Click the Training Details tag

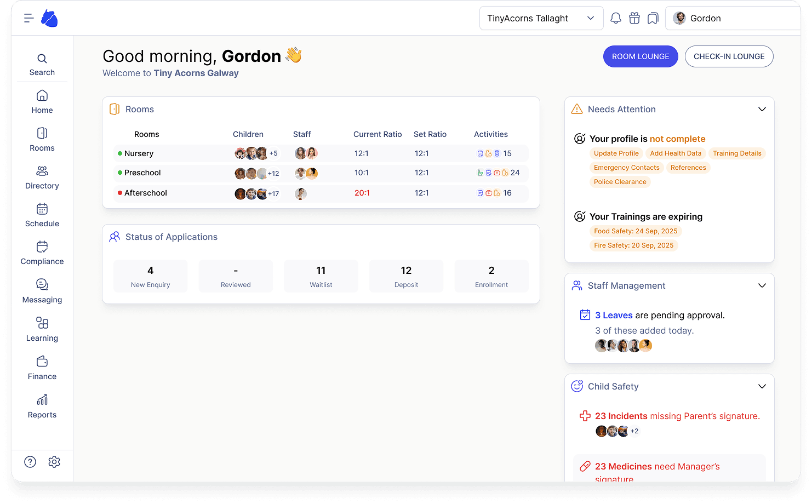(x=737, y=153)
